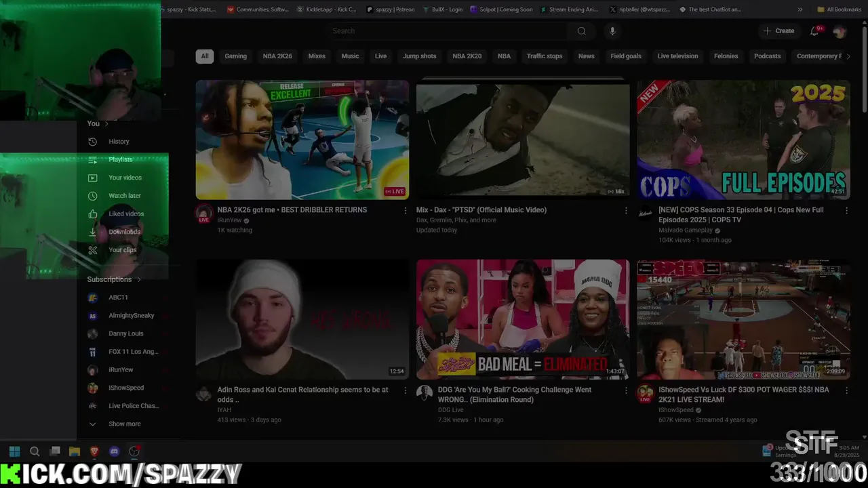Viewport: 868px width, 488px height.
Task: Open the account avatar menu
Action: point(840,31)
